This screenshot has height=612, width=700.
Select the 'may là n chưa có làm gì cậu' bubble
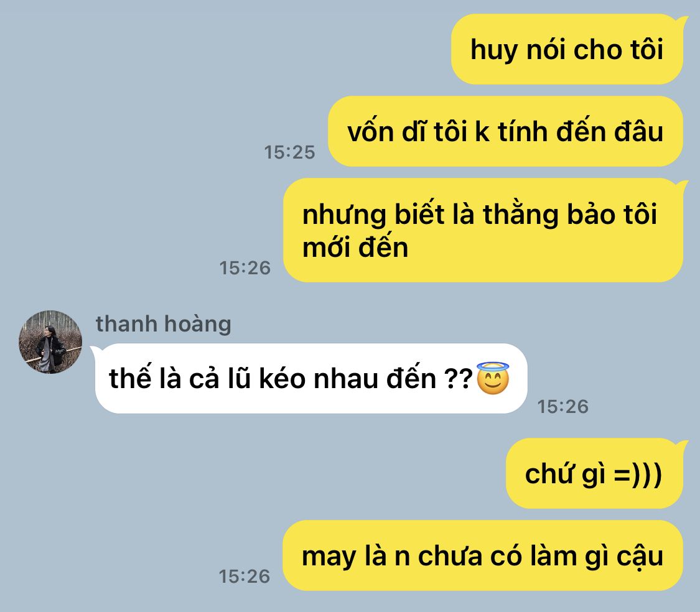483,556
